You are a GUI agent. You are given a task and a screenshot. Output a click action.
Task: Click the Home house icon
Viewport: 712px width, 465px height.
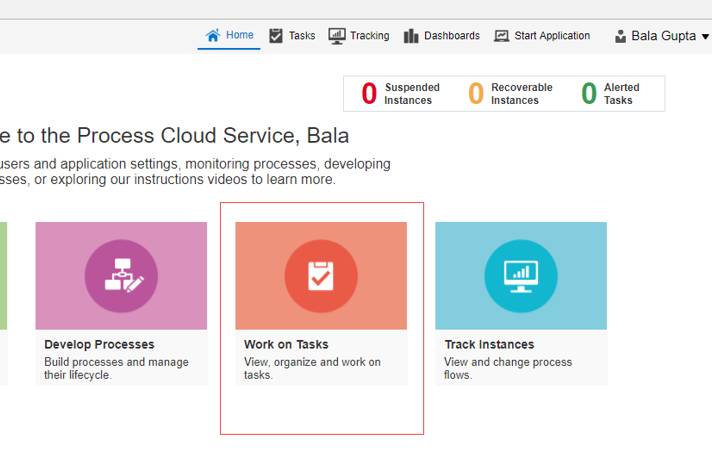pyautogui.click(x=212, y=35)
